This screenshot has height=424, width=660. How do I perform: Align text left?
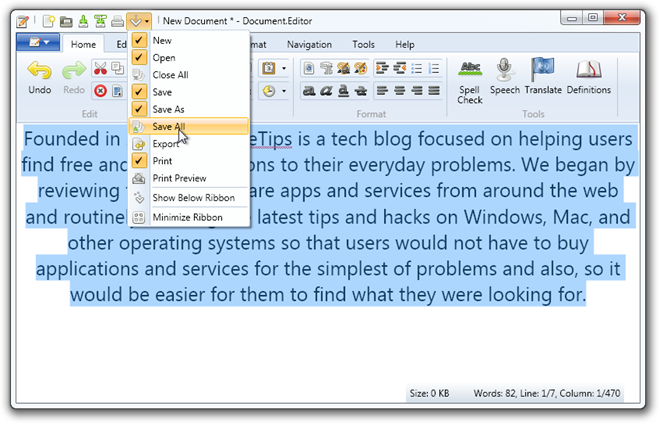click(382, 91)
